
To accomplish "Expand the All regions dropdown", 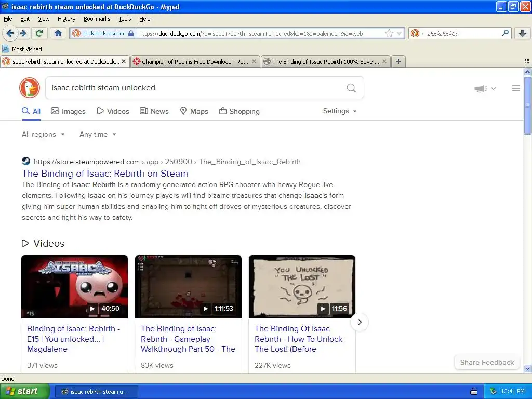I will pos(43,135).
